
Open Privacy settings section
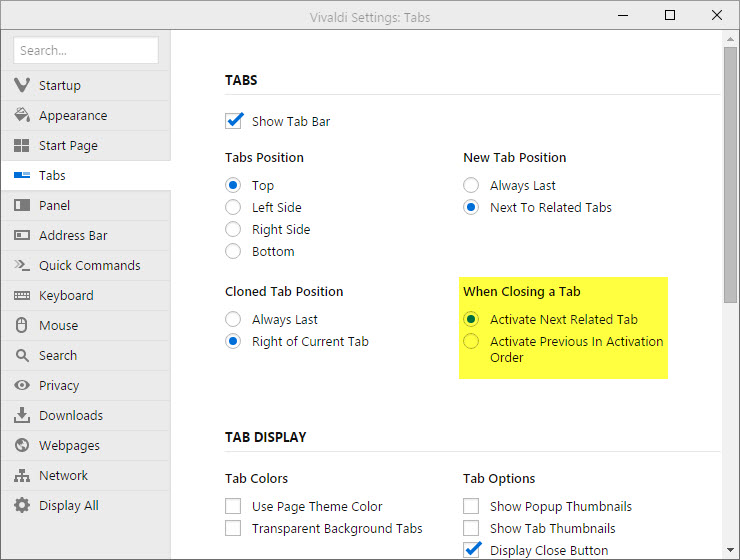pos(86,385)
